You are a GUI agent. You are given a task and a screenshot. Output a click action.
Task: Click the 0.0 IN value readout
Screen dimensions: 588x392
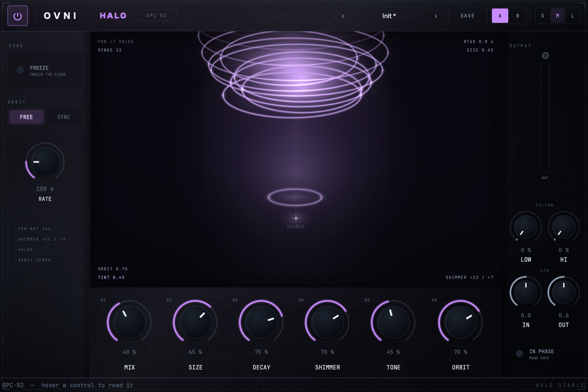point(526,316)
